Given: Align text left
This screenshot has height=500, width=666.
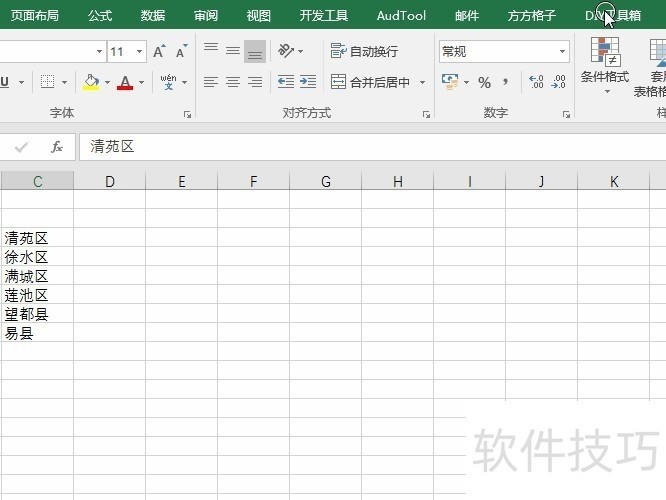Looking at the screenshot, I should tap(211, 82).
